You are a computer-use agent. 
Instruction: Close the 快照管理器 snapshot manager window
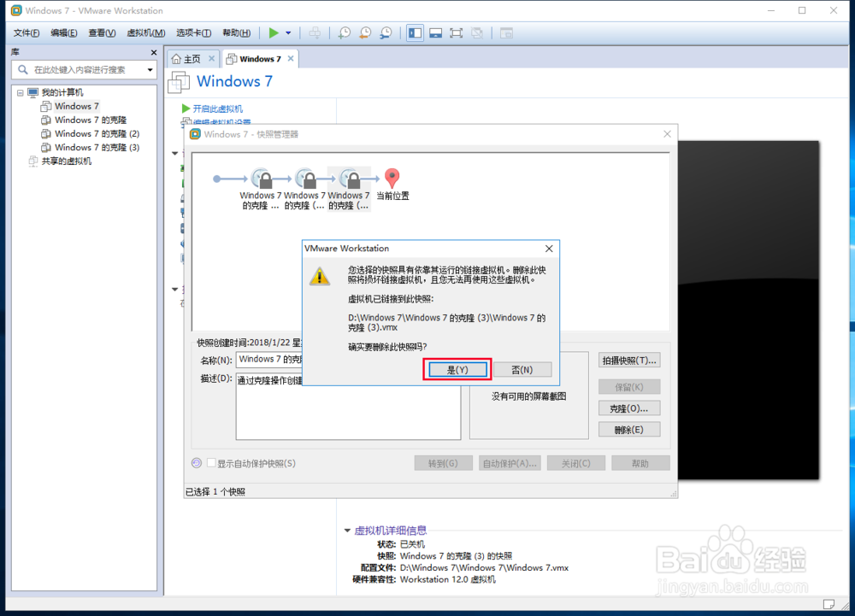[667, 134]
